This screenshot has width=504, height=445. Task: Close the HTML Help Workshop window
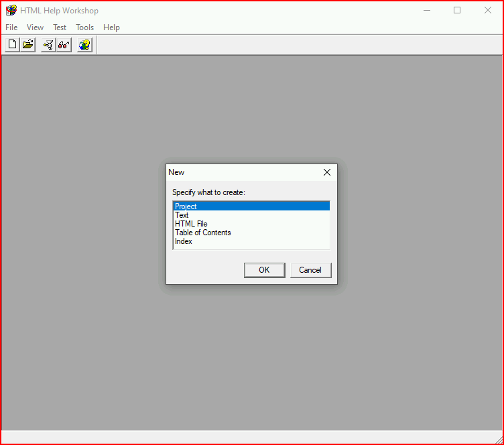[x=488, y=10]
